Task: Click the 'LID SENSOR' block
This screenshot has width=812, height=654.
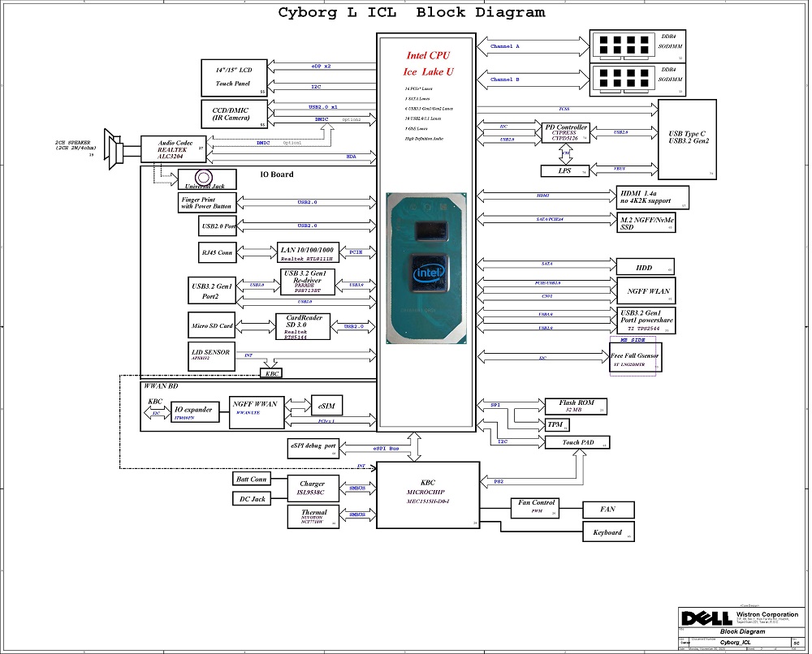Action: point(211,356)
